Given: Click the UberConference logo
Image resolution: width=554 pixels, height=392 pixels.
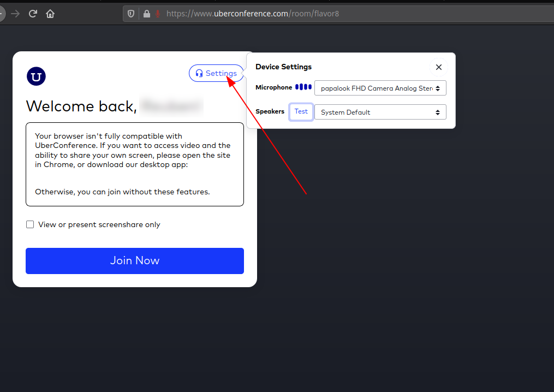Looking at the screenshot, I should 36,76.
